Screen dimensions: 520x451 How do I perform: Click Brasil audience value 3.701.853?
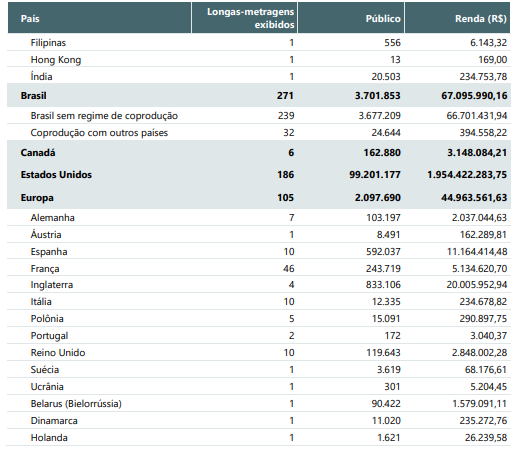377,96
